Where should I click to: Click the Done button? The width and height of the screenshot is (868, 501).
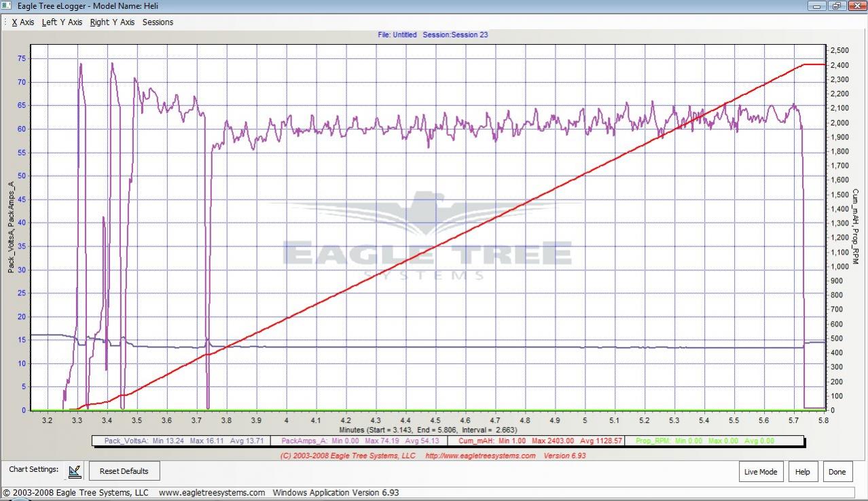click(837, 472)
